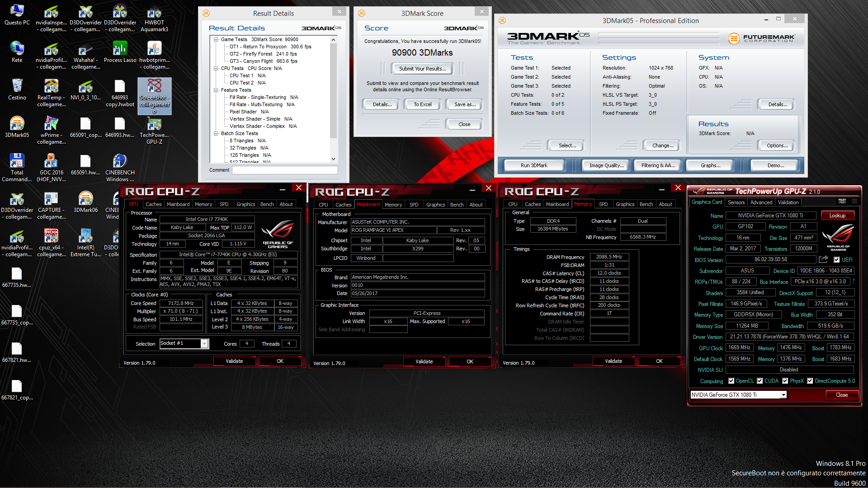This screenshot has width=868, height=488.
Task: Click the Run 3DMark button
Action: click(534, 165)
